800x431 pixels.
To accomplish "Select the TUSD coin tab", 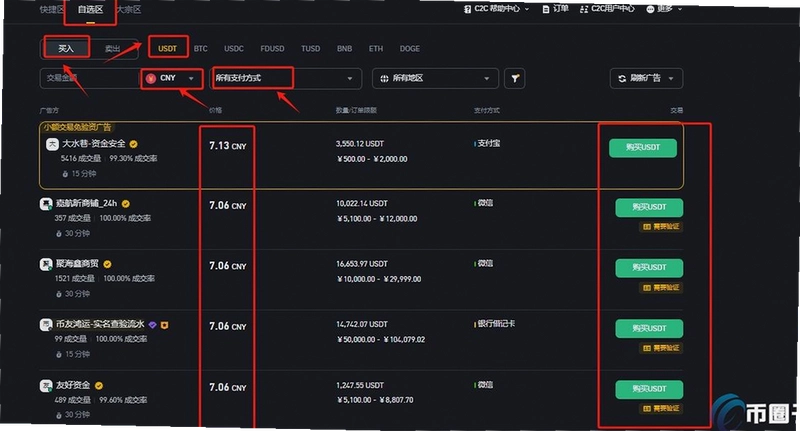I will click(x=311, y=49).
